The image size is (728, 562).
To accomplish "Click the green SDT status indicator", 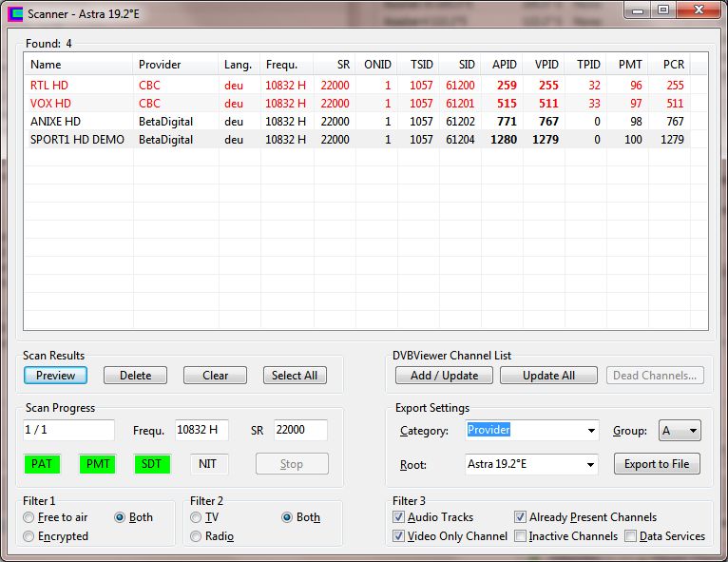I will coord(152,464).
